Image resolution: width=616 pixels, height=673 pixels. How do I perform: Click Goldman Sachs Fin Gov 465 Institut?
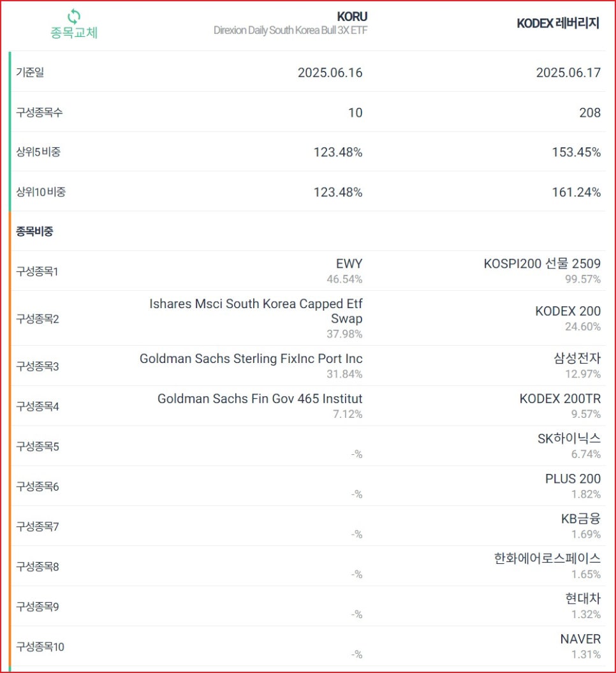[x=260, y=399]
